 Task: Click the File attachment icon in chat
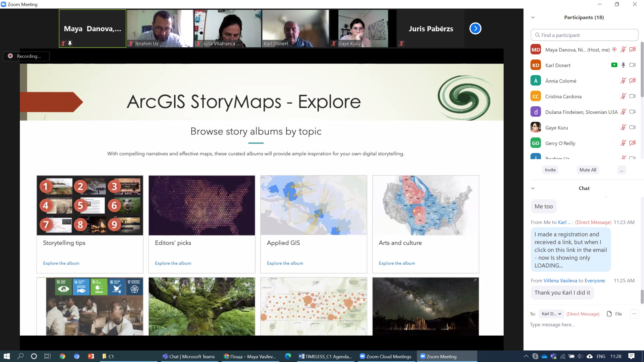(x=609, y=314)
